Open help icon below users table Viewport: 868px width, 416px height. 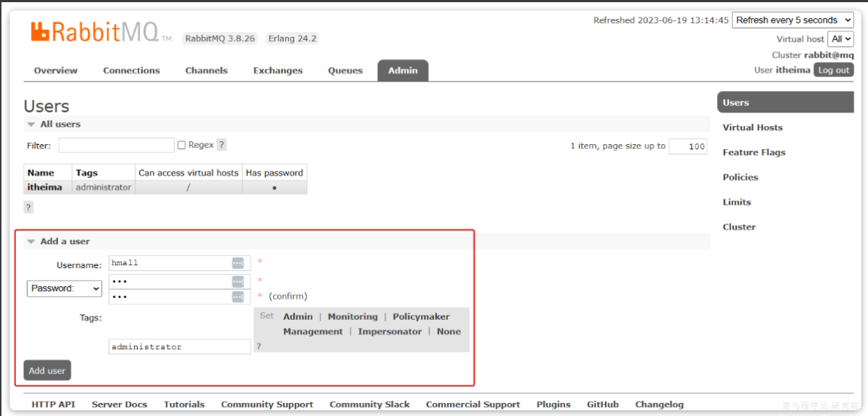pyautogui.click(x=28, y=208)
